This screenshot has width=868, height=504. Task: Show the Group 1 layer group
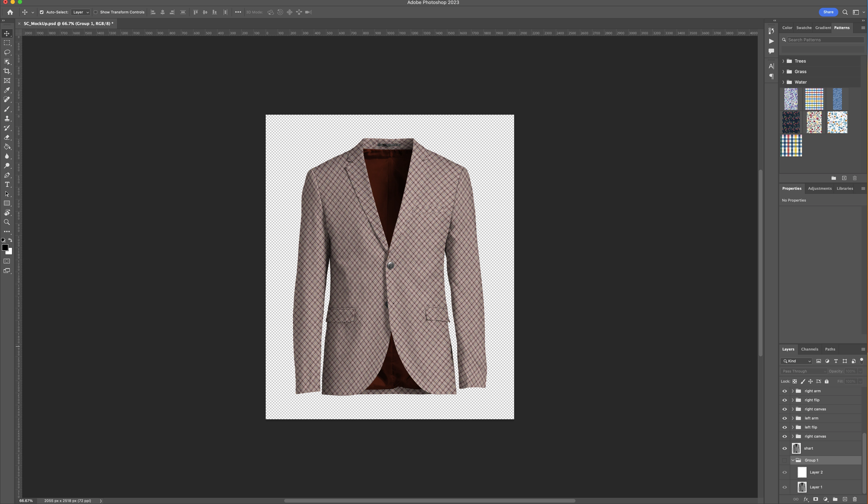coord(785,460)
